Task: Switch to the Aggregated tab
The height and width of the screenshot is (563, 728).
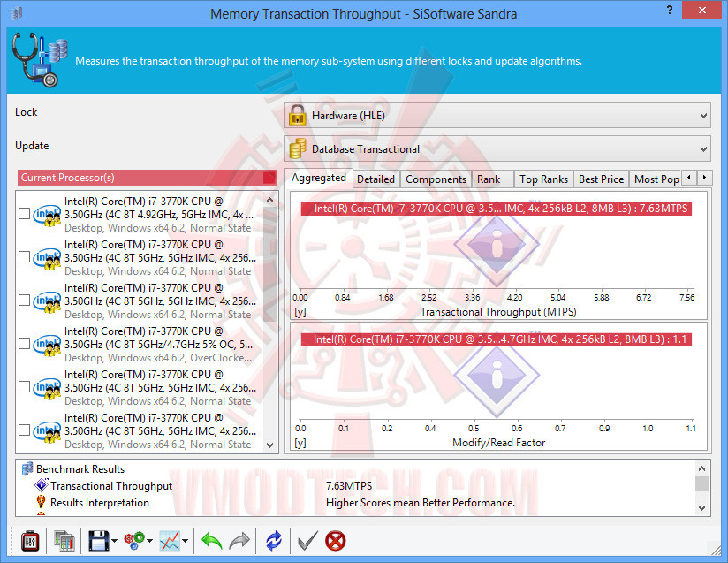Action: point(319,178)
